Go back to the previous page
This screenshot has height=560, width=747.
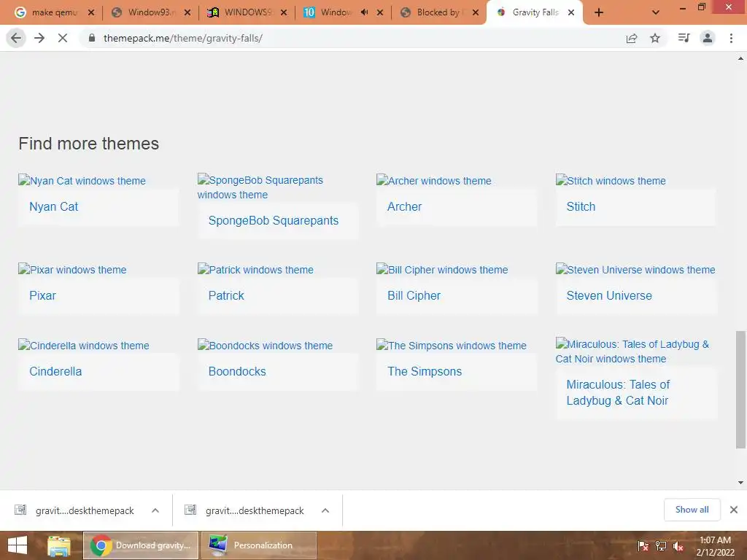16,38
